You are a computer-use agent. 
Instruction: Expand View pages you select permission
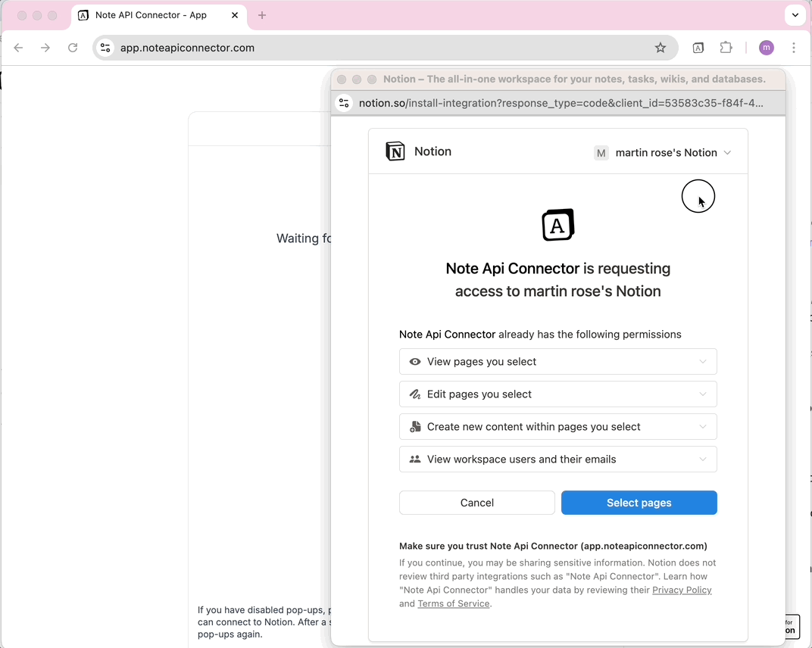click(x=557, y=362)
